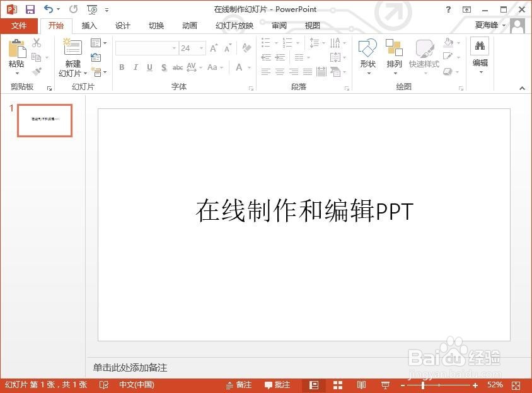Decrease font size with small A
The width and height of the screenshot is (532, 393).
point(228,48)
